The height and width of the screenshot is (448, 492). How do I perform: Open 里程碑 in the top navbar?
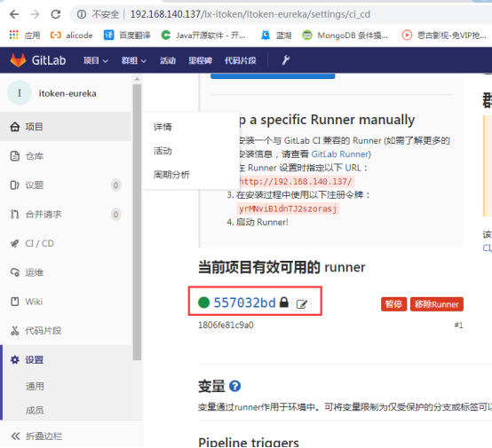[200, 60]
